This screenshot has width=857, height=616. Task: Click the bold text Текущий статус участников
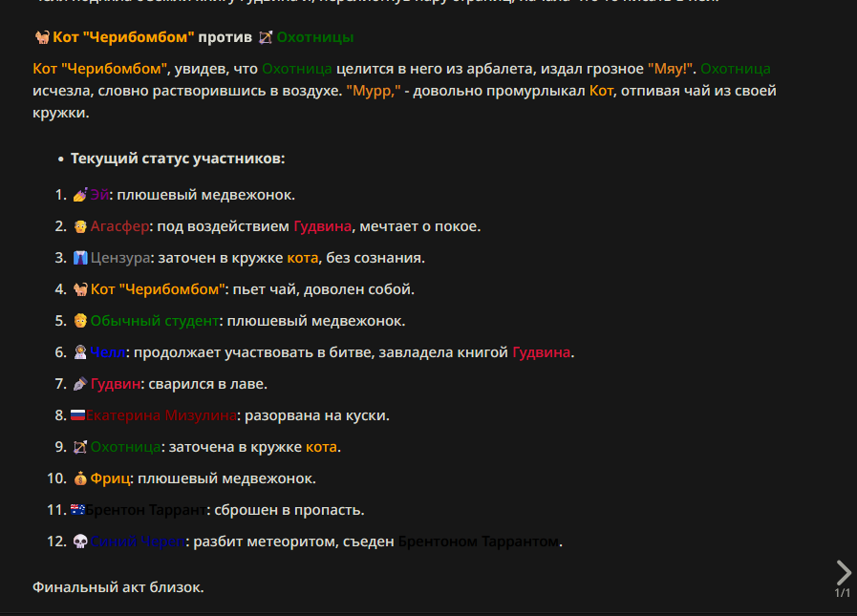coord(178,159)
